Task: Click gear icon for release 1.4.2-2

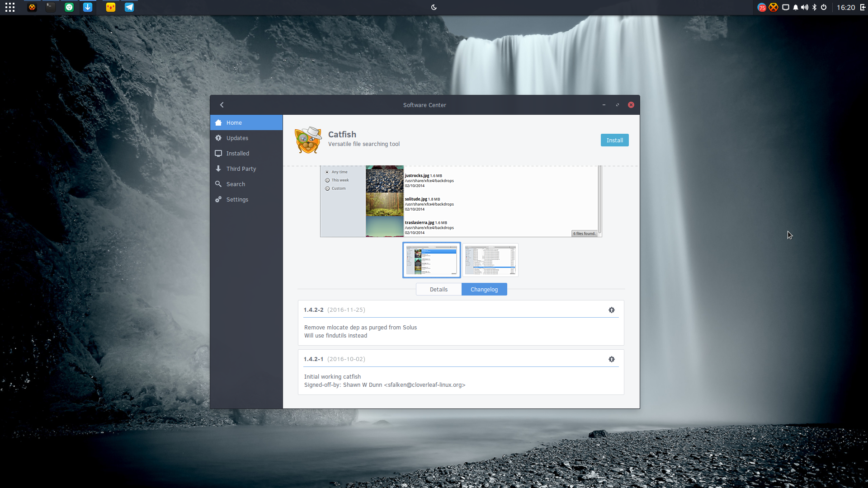Action: point(612,310)
